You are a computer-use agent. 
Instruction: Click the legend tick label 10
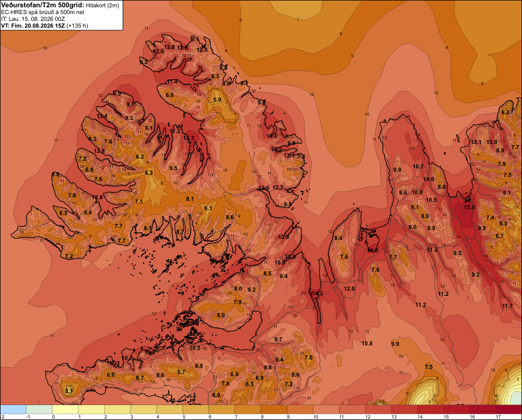(316, 417)
